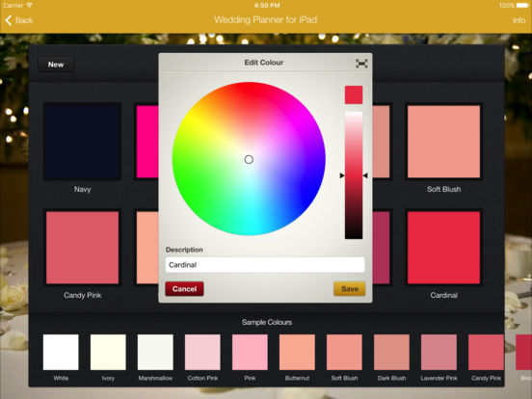
Task: Tap the color wheel center selector circle
Action: pyautogui.click(x=249, y=159)
